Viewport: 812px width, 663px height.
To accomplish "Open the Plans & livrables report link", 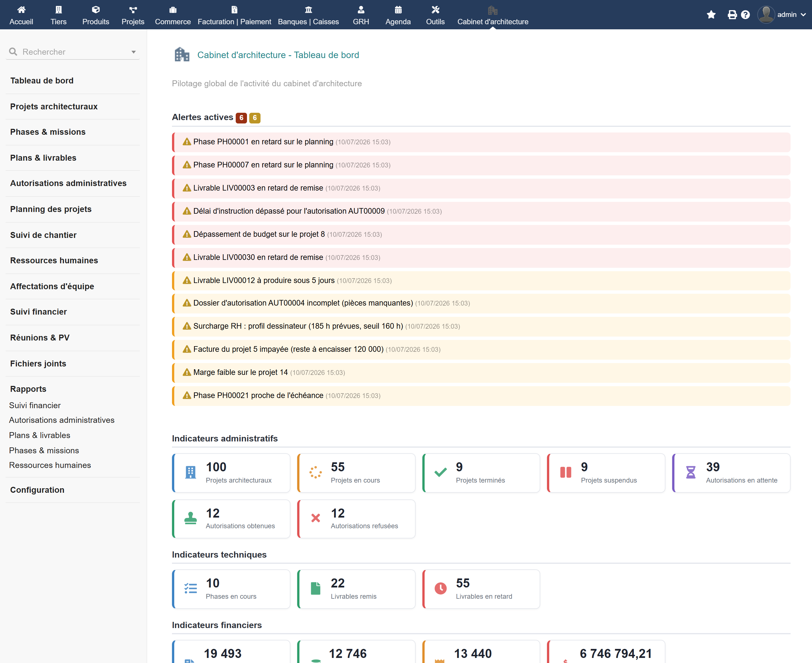I will (x=40, y=435).
